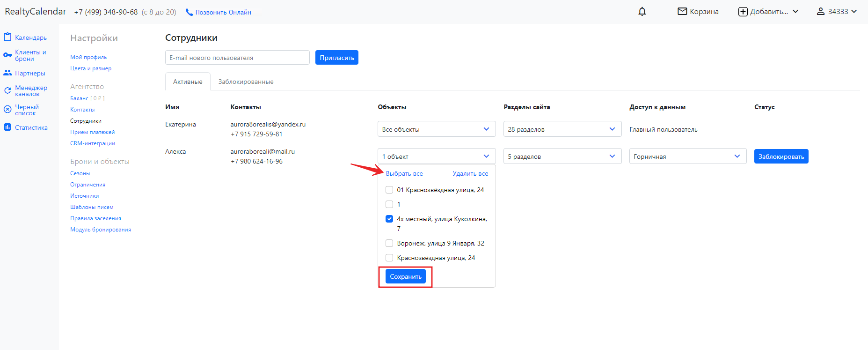Open the Партнеры sidebar item
The width and height of the screenshot is (868, 350).
(x=30, y=73)
